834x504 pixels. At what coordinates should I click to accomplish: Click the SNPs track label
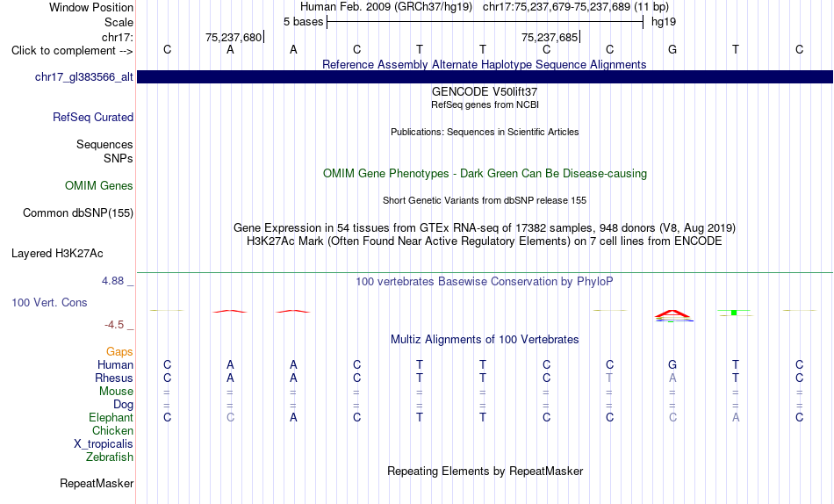119,159
